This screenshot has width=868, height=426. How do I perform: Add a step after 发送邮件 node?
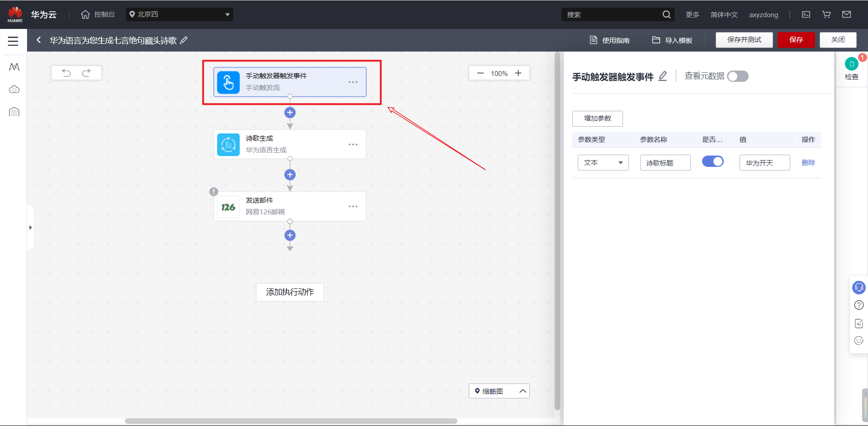pos(290,235)
